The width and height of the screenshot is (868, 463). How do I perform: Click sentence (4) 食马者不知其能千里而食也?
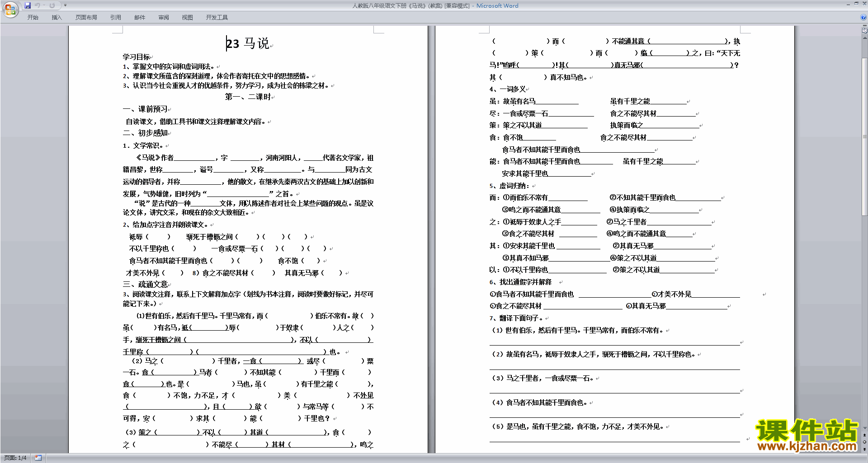click(x=540, y=402)
